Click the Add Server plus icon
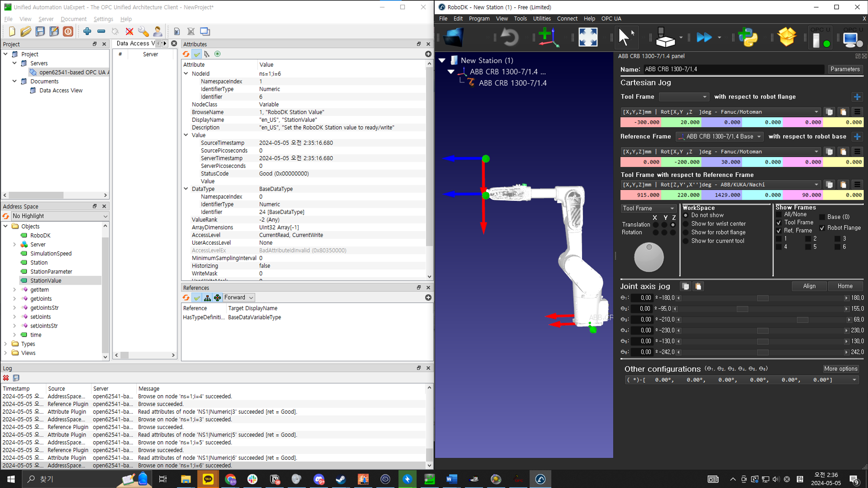The width and height of the screenshot is (868, 488). click(x=87, y=31)
